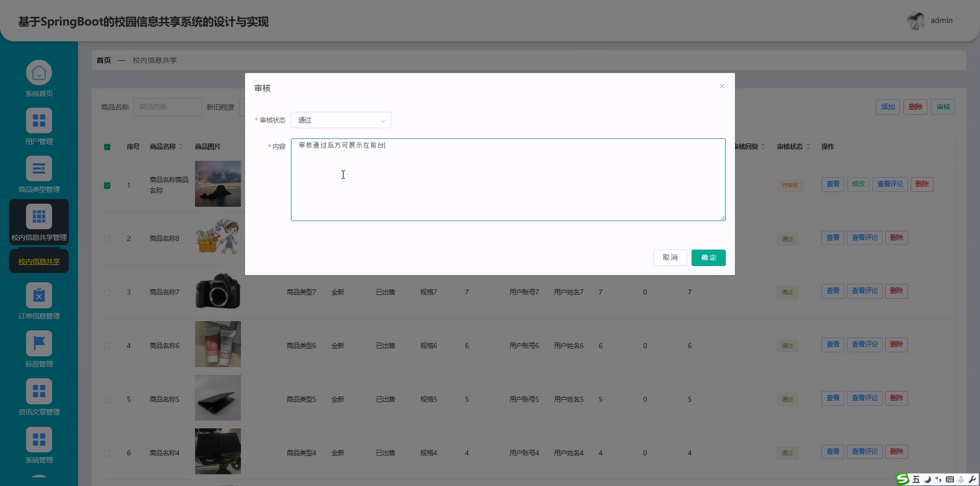Select 校内信息共享 submenu item

[39, 261]
